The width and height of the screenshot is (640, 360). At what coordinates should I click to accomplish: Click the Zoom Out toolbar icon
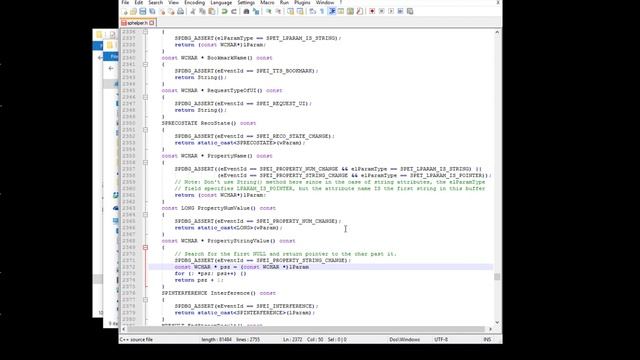[278, 11]
